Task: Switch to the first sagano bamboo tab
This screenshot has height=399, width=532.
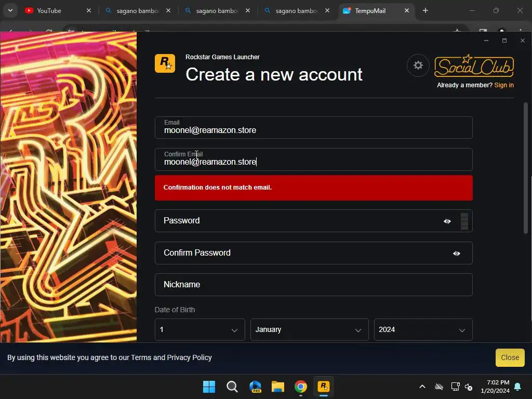Action: click(137, 11)
